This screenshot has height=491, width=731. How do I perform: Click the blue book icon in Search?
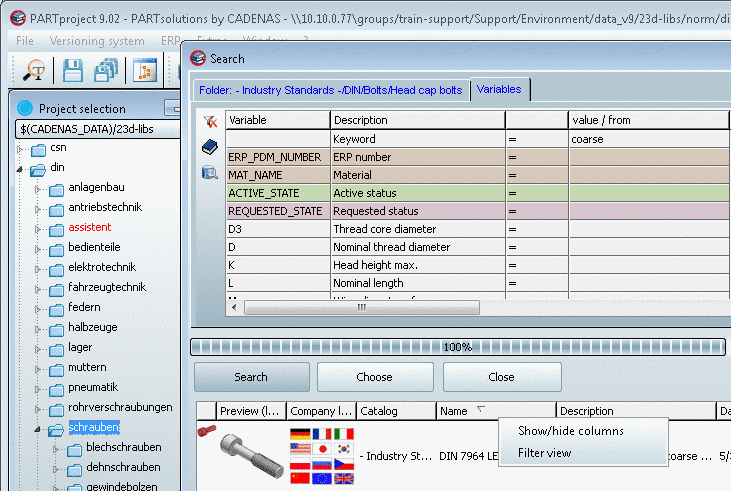(210, 147)
